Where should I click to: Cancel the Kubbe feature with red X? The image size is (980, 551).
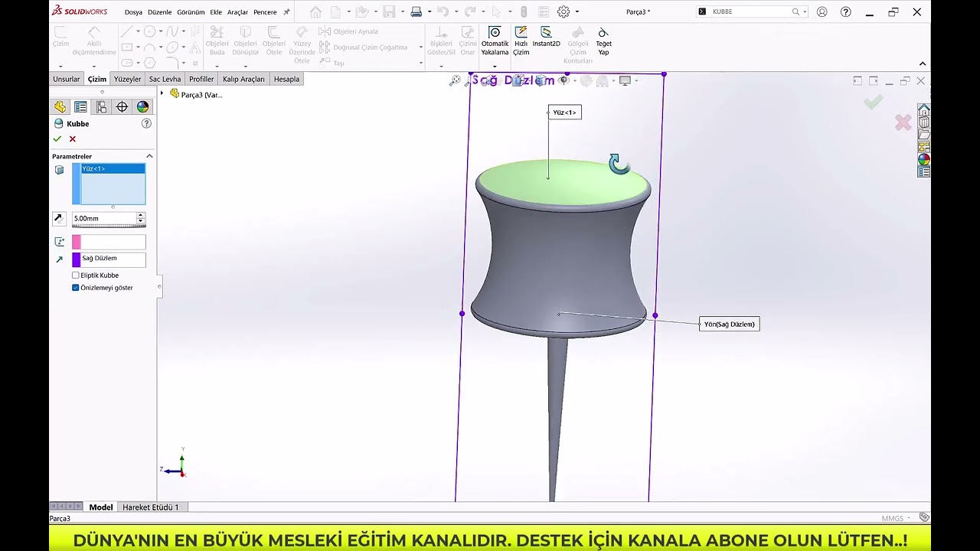[x=73, y=139]
